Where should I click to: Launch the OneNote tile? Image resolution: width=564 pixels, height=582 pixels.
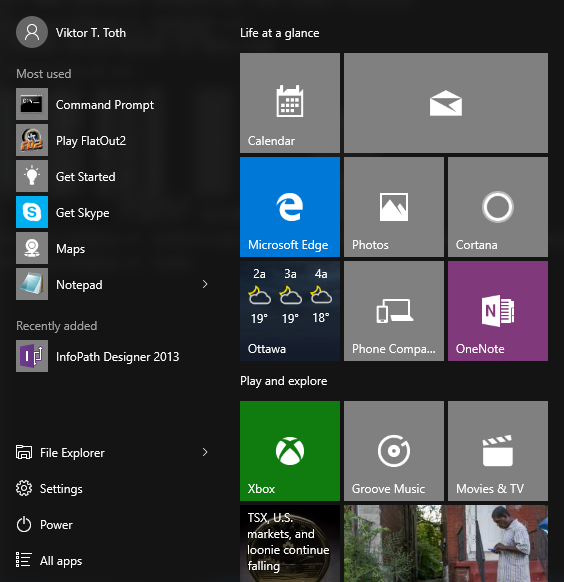[x=498, y=311]
